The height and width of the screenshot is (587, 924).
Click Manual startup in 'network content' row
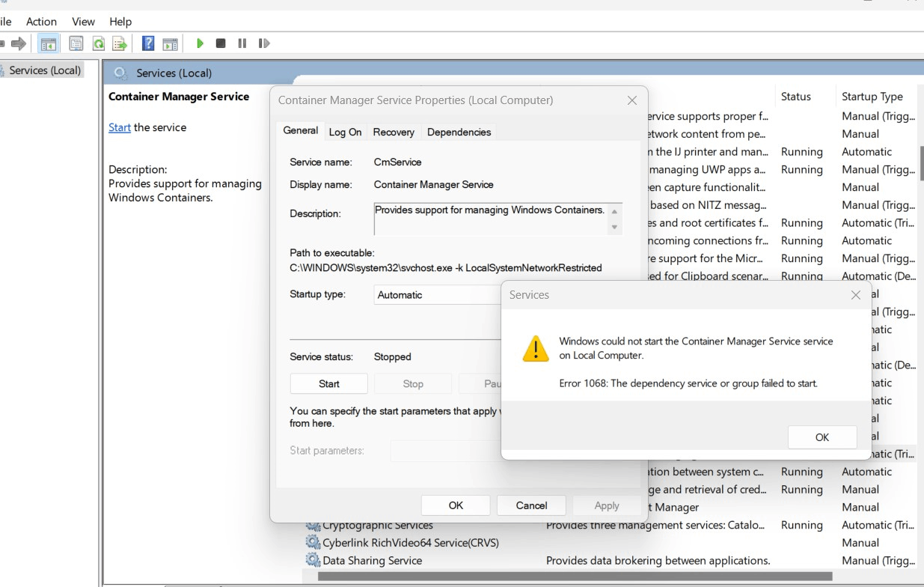coord(860,134)
